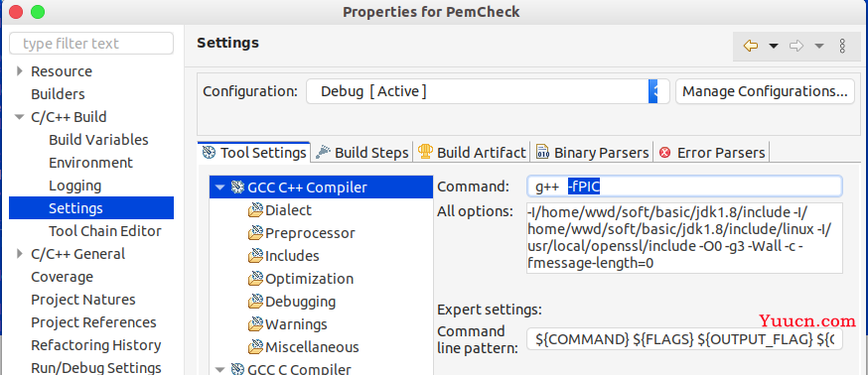The height and width of the screenshot is (375, 868).
Task: Expand the C/C++ General node
Action: pos(20,254)
